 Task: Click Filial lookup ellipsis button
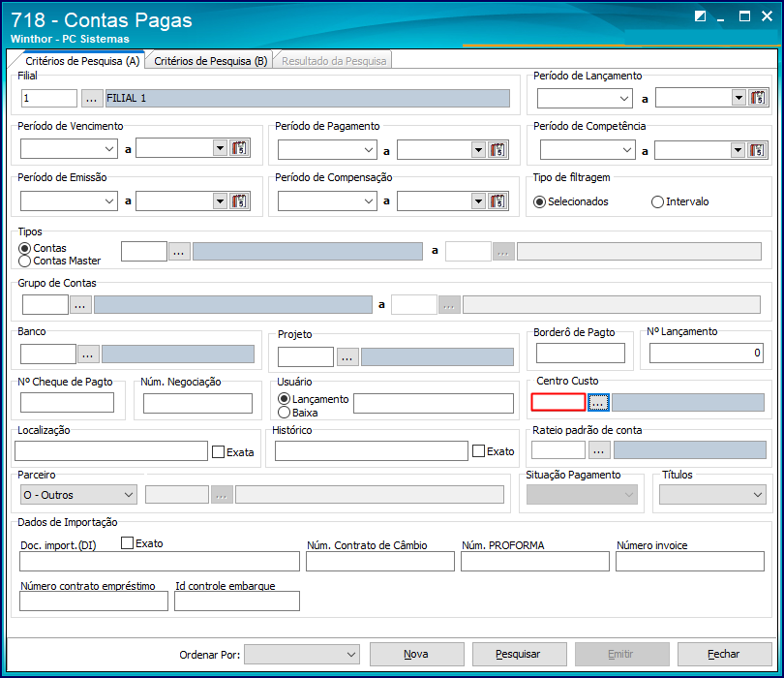pyautogui.click(x=92, y=98)
